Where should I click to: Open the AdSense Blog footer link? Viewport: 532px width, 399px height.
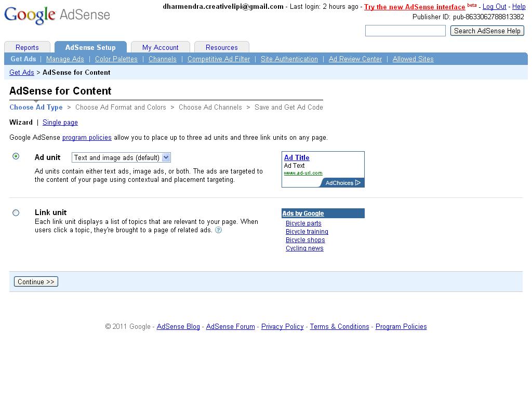coord(178,326)
